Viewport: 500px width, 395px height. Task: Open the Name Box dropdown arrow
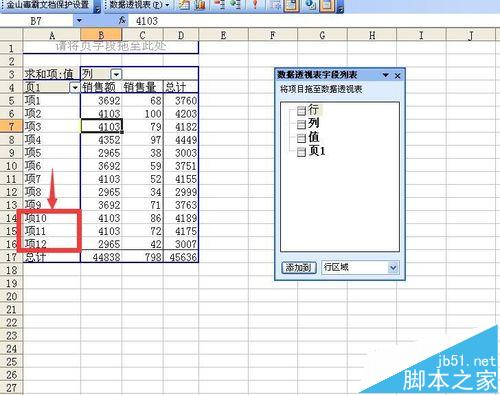coord(79,21)
